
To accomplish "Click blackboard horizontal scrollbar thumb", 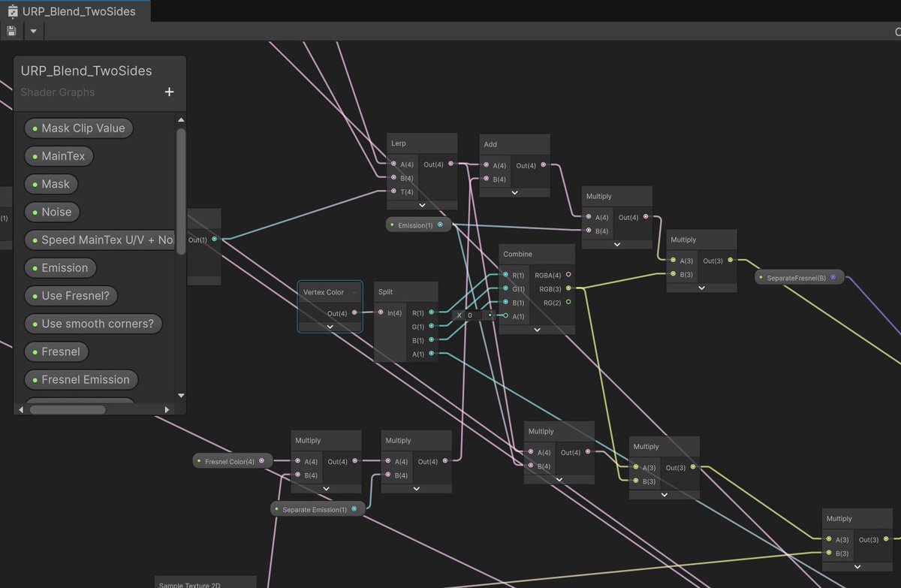I will (68, 409).
